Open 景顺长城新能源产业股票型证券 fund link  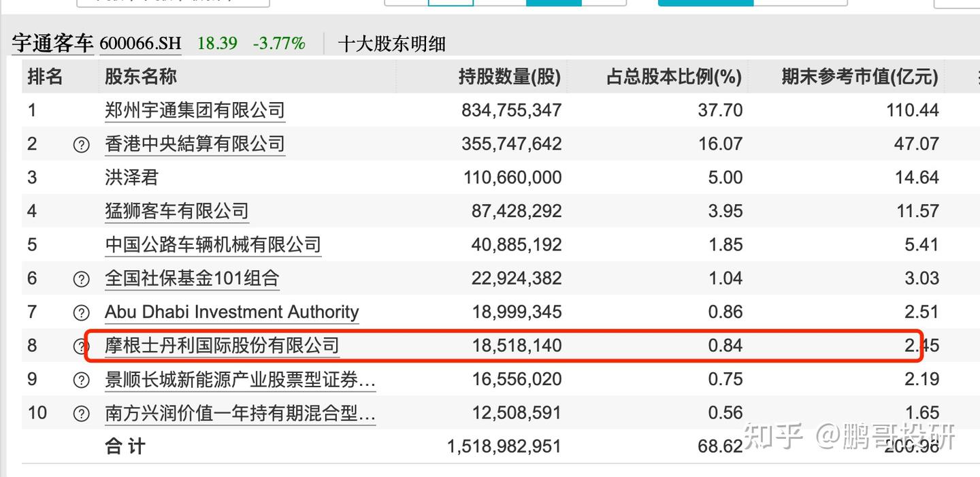(x=240, y=380)
